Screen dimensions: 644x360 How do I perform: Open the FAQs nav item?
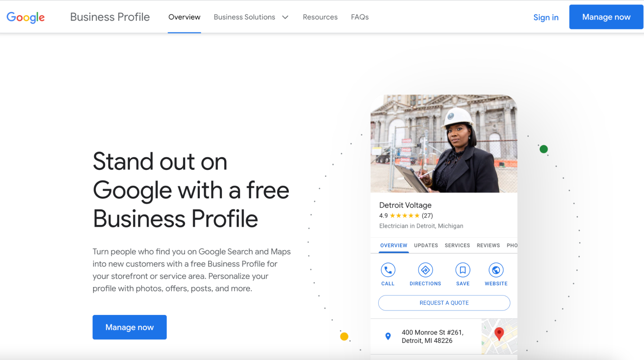tap(360, 17)
